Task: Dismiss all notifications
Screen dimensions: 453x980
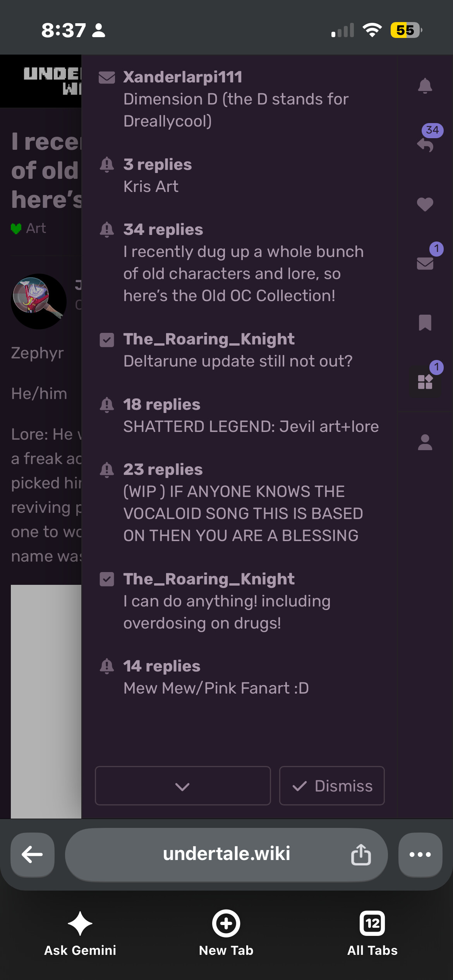Action: pos(332,786)
